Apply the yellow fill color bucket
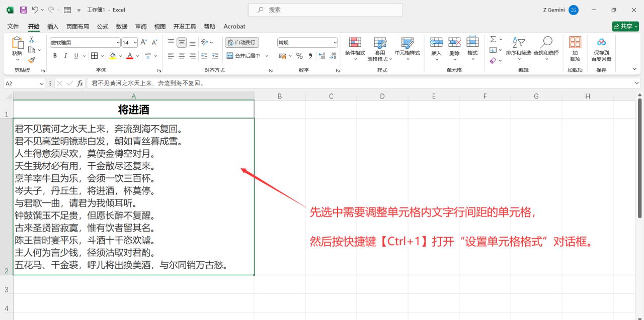The height and width of the screenshot is (320, 644). (113, 56)
